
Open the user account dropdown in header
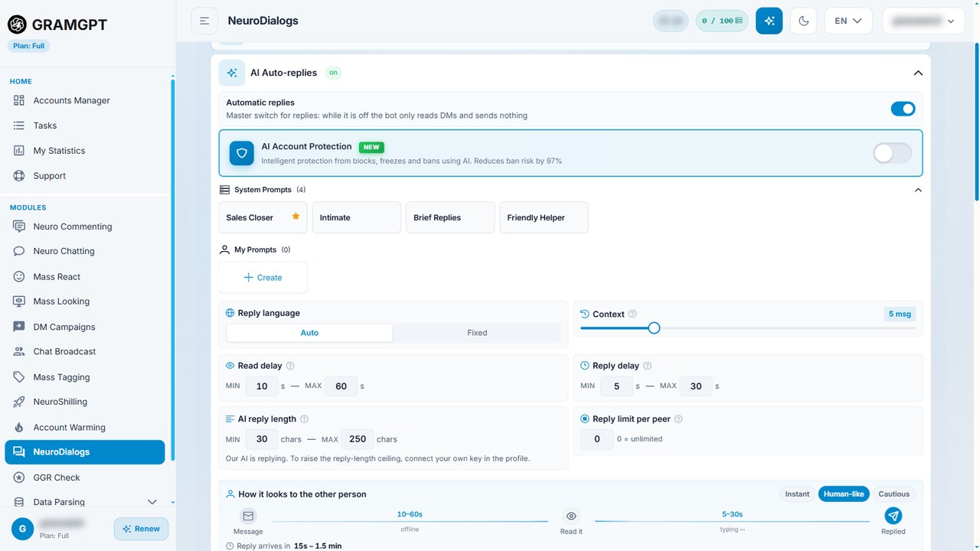coord(923,21)
